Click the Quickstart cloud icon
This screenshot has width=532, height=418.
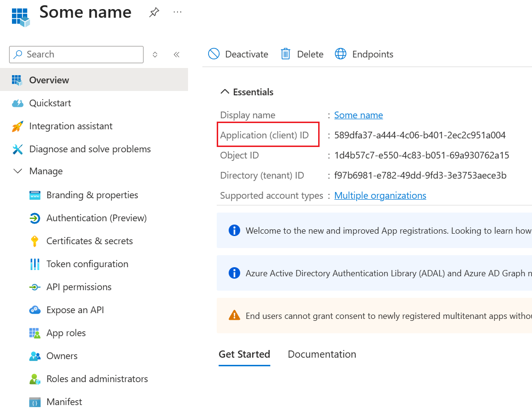click(x=18, y=103)
